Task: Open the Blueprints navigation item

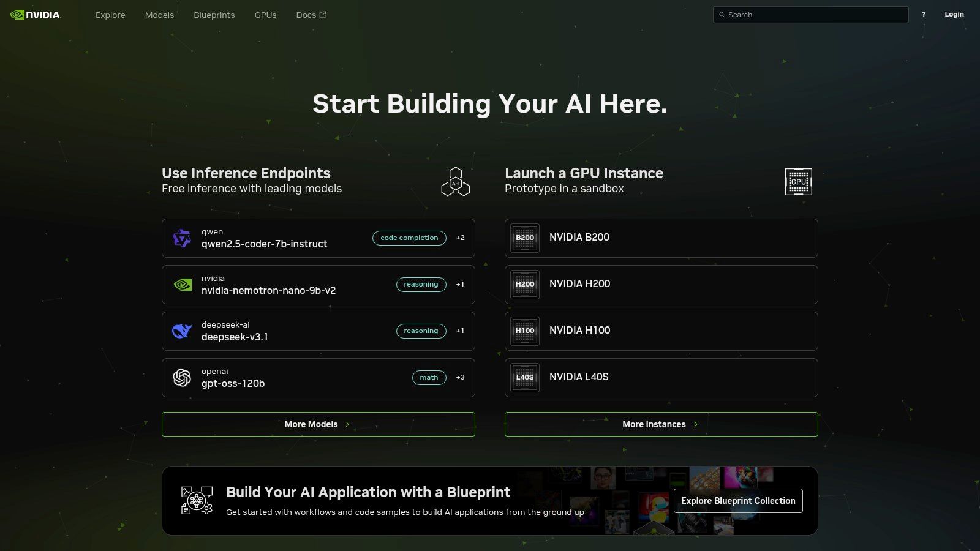Action: (213, 15)
